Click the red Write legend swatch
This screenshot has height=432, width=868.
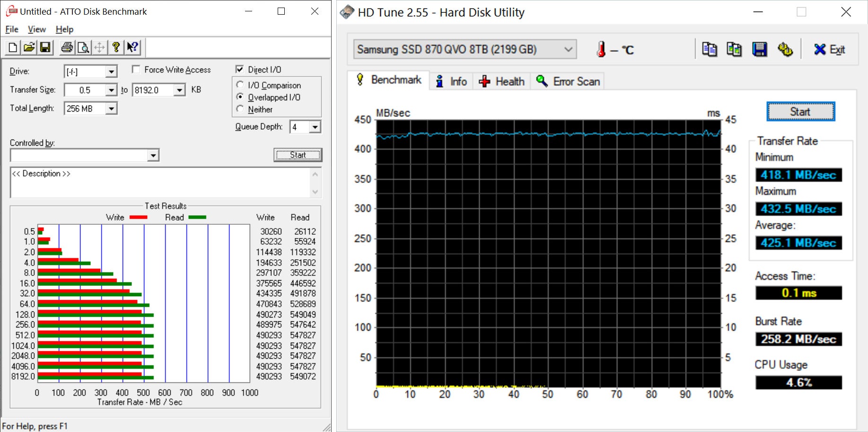click(x=138, y=217)
